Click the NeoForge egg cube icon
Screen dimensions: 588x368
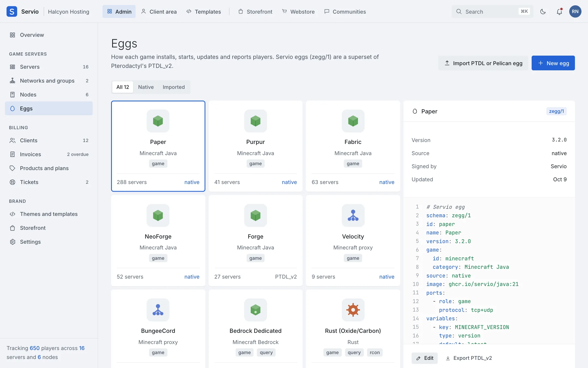tap(158, 215)
